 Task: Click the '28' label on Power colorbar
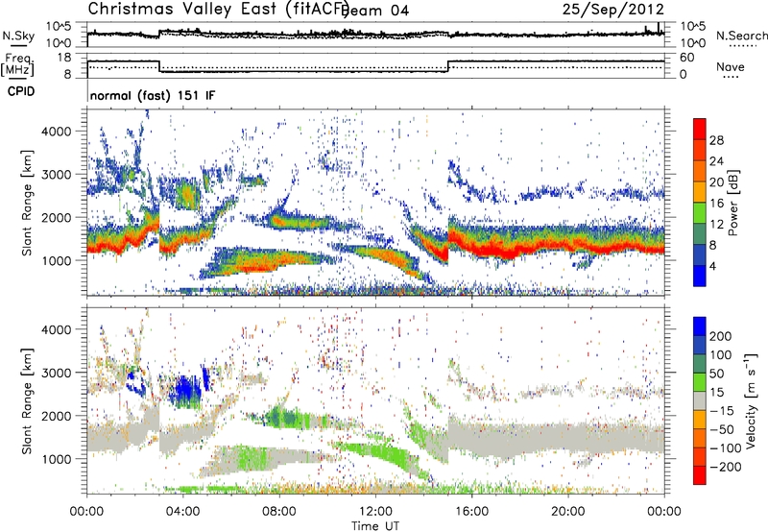(x=716, y=140)
